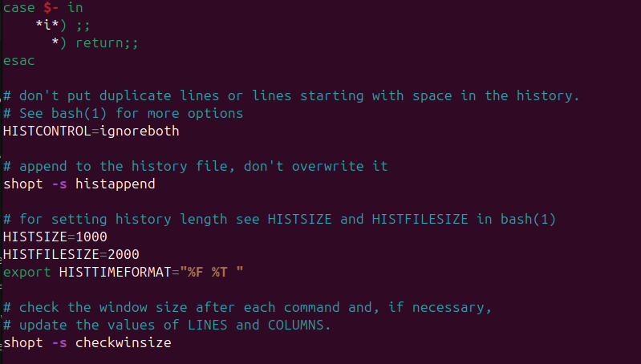The height and width of the screenshot is (364, 641).
Task: Click the "%F %T " format string
Action: tap(211, 272)
